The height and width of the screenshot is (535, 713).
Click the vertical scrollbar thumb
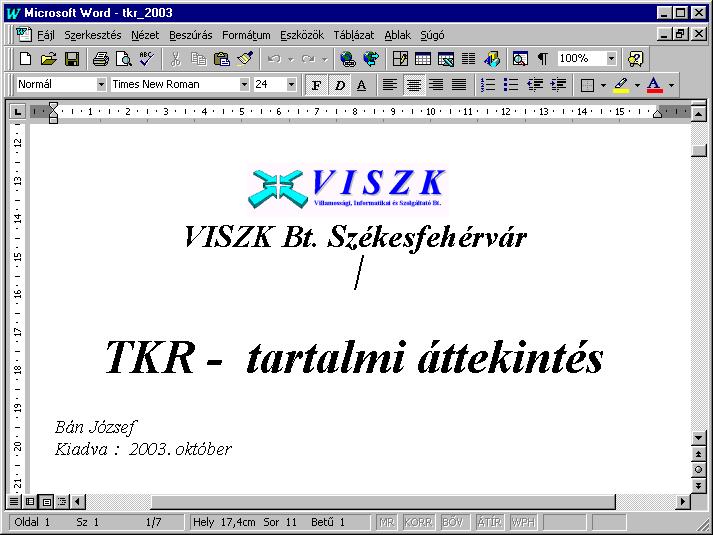[x=698, y=150]
